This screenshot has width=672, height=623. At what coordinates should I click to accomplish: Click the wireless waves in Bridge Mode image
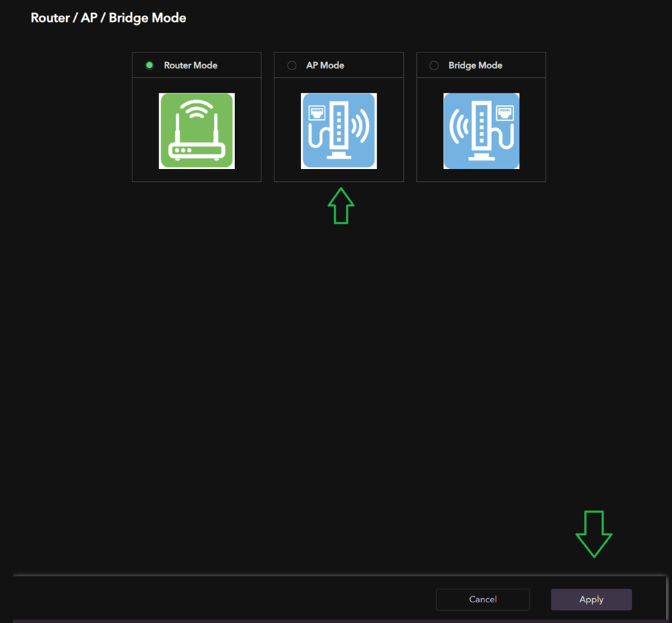point(458,127)
